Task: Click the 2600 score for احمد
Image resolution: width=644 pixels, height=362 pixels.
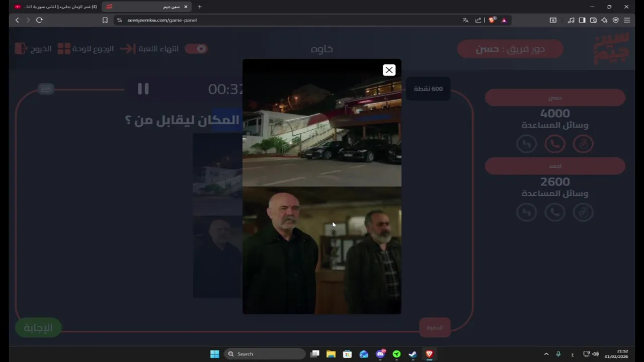Action: click(x=555, y=182)
